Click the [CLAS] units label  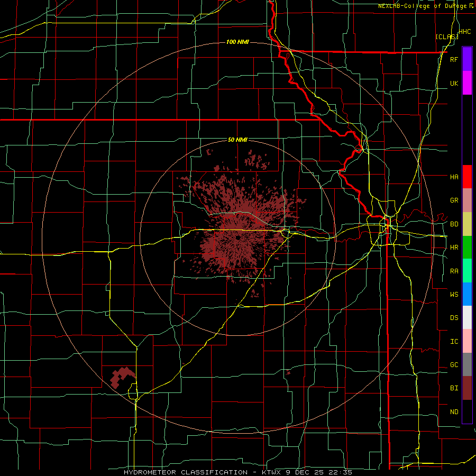point(447,36)
